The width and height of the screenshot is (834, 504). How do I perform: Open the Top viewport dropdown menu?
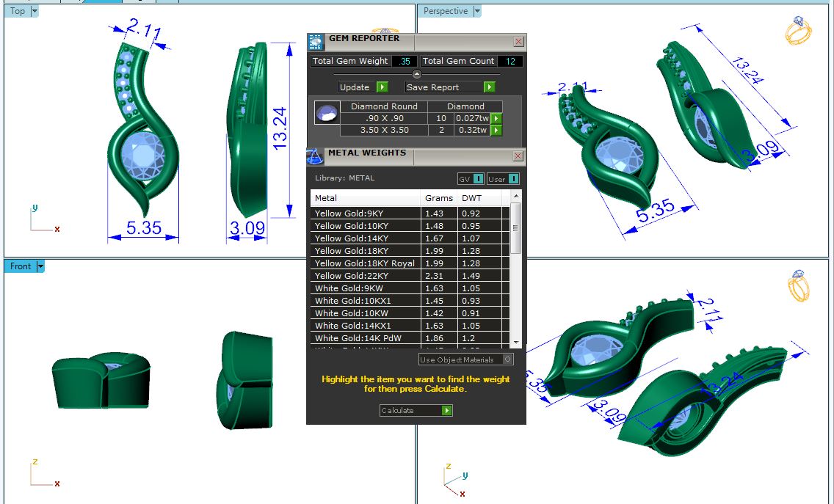pyautogui.click(x=35, y=11)
